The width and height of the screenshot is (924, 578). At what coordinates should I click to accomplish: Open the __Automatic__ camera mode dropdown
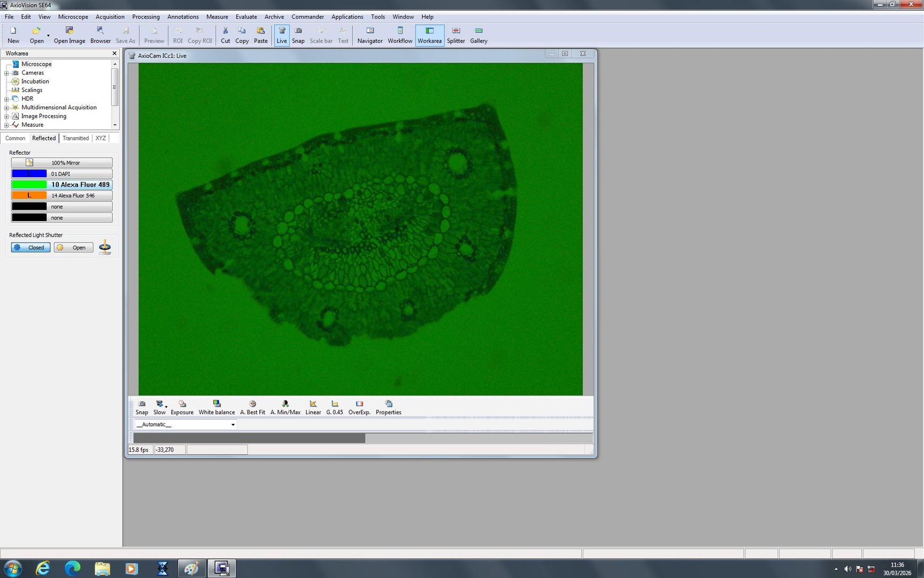pyautogui.click(x=233, y=424)
